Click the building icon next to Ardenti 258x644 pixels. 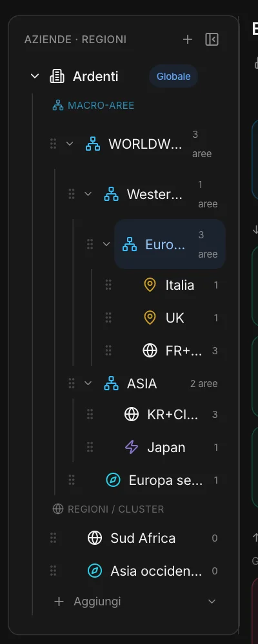click(x=57, y=77)
